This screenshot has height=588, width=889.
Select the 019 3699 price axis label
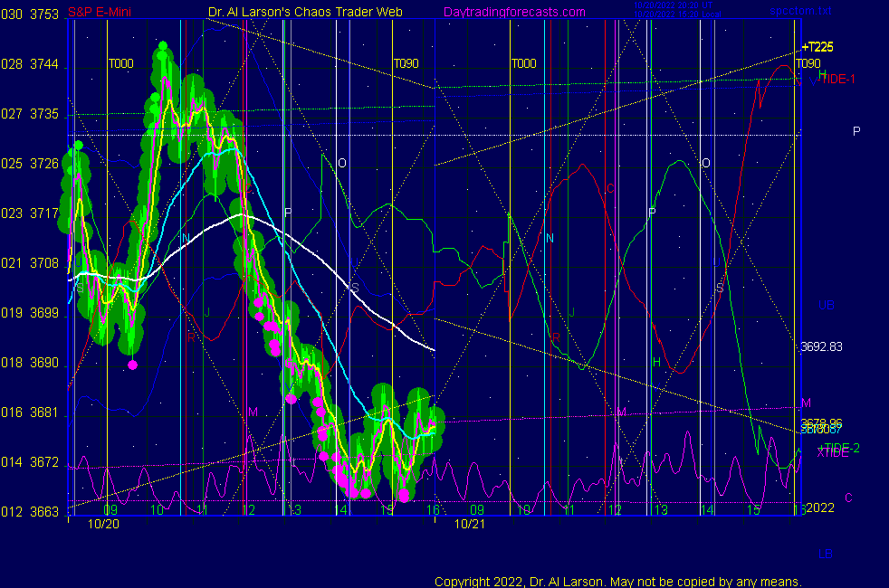click(x=30, y=313)
